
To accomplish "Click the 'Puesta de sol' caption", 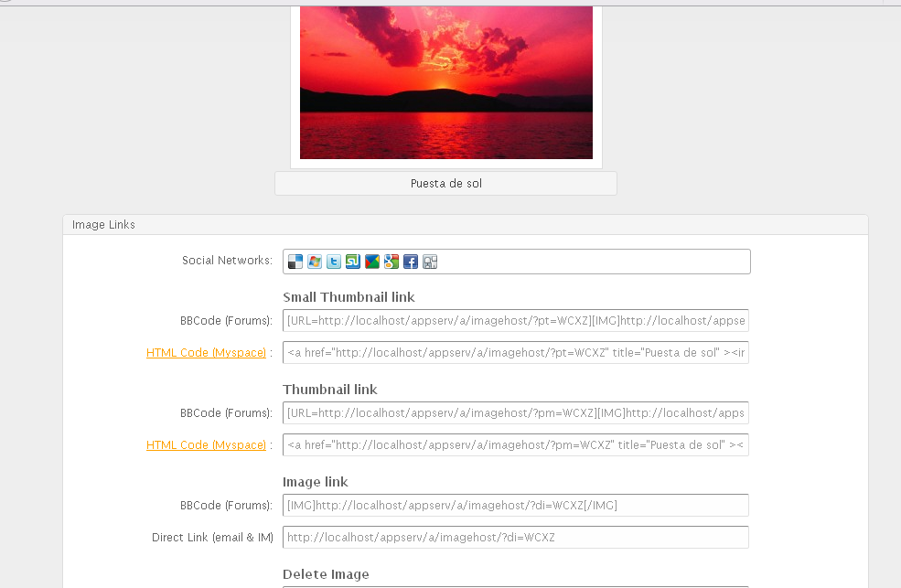I will click(x=446, y=184).
